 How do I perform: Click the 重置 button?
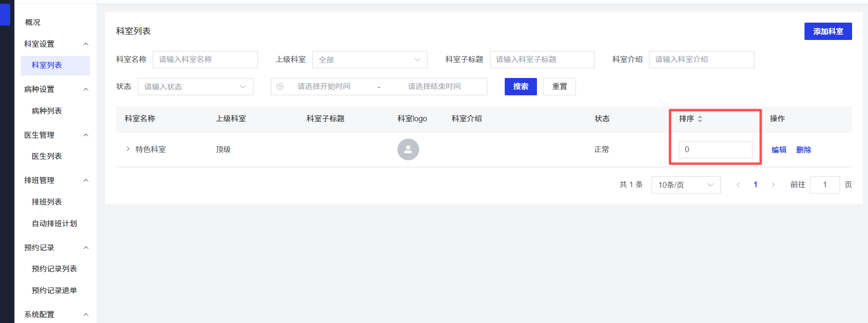(560, 87)
